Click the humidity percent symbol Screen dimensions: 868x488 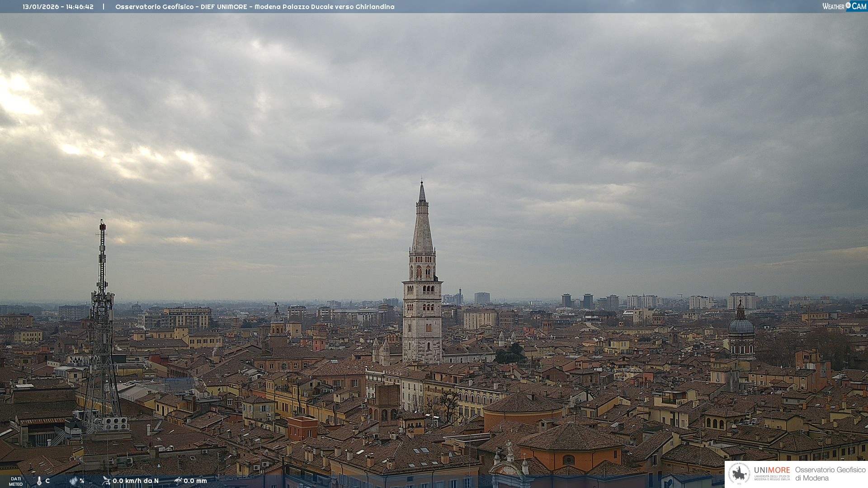tap(82, 481)
